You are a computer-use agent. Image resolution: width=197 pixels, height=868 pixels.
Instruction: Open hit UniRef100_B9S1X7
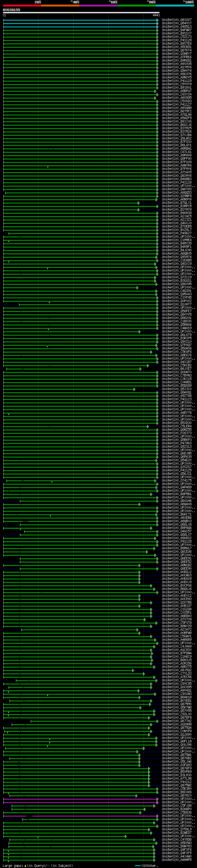177,33
